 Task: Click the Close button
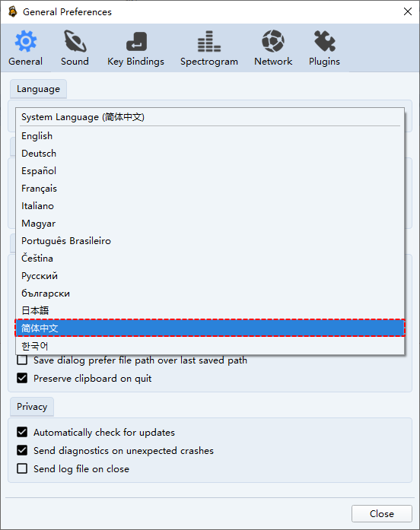[x=382, y=514]
